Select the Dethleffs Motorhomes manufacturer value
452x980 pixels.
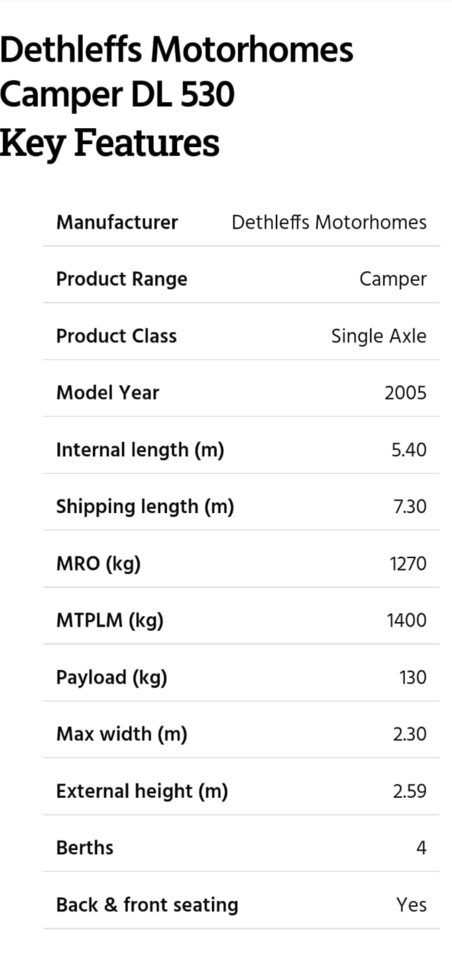coord(329,222)
